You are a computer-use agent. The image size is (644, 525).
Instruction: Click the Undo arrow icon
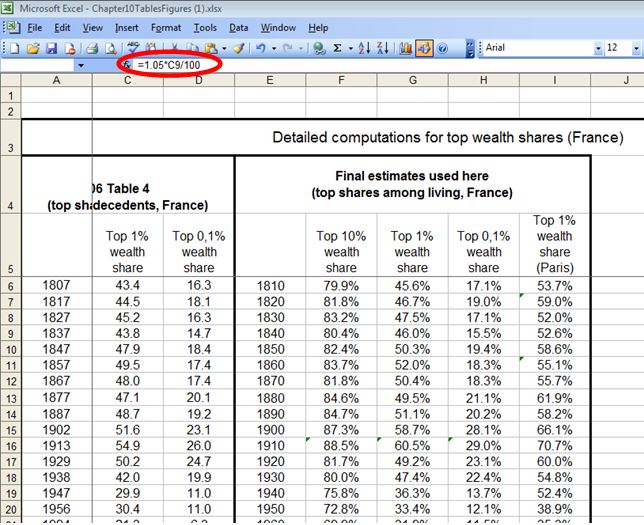point(261,48)
